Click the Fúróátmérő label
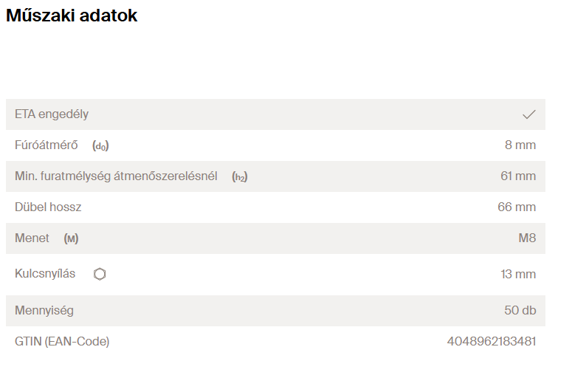 (x=46, y=145)
